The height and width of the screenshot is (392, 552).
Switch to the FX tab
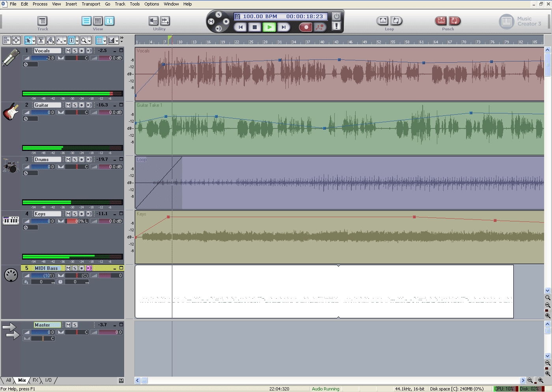pos(35,380)
